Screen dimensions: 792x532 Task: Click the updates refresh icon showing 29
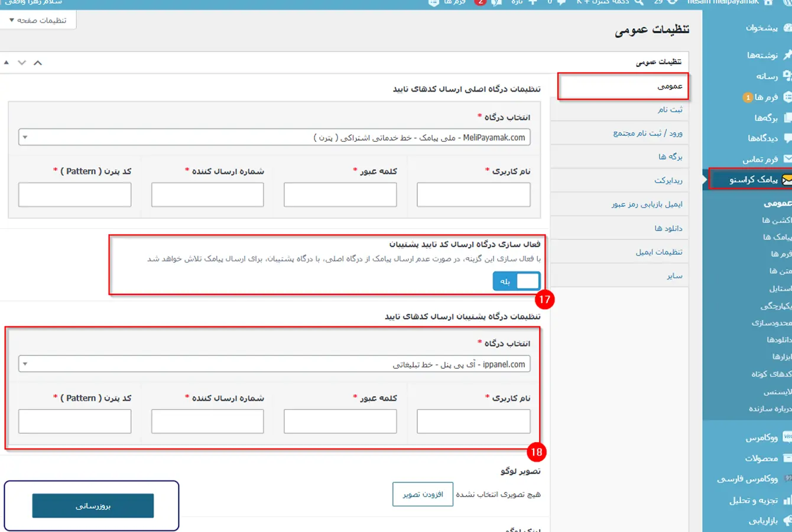[x=673, y=2]
